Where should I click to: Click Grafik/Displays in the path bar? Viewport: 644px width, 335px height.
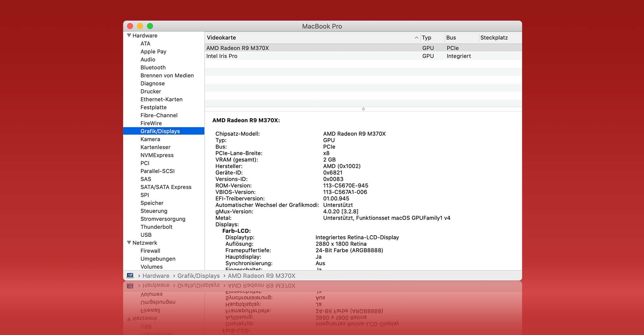point(198,276)
